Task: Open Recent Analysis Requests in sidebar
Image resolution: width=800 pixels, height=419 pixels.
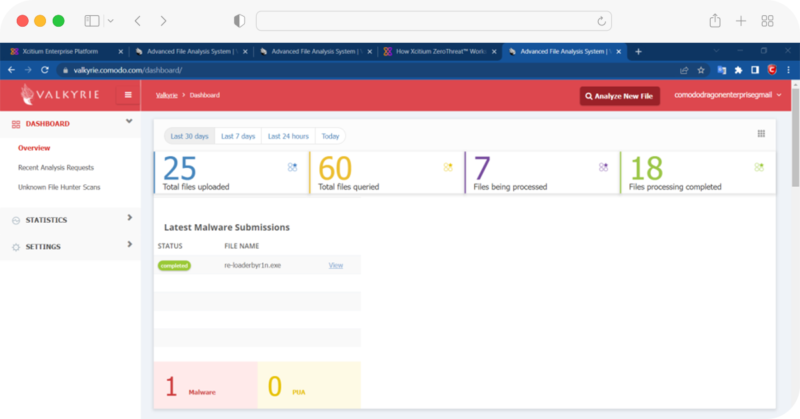Action: tap(56, 167)
